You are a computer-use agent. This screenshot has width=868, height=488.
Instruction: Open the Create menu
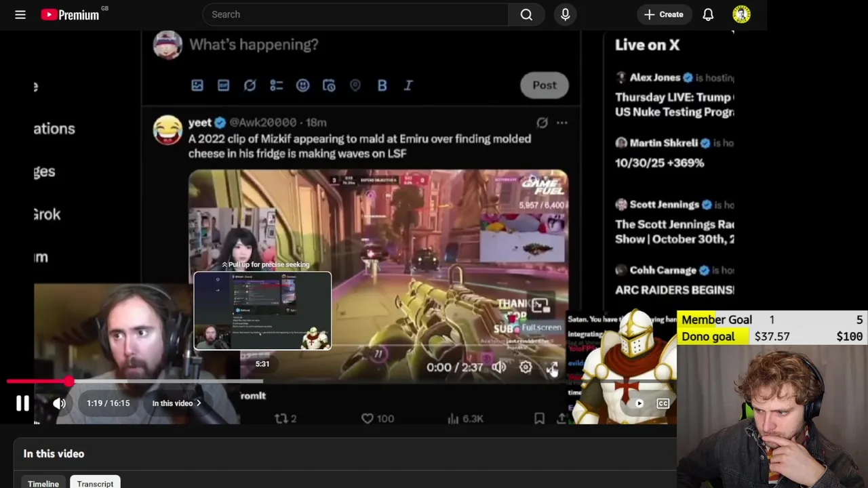(x=663, y=14)
